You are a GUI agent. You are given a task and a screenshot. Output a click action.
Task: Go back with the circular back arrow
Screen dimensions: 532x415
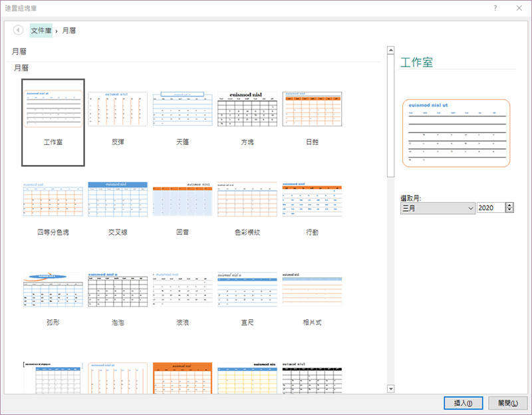pos(18,30)
